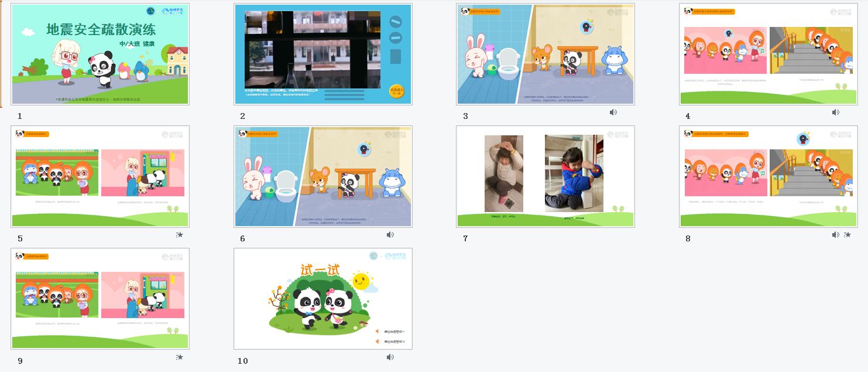This screenshot has width=868, height=372.
Task: Pick the slide 8 thumbnail
Action: [x=768, y=177]
